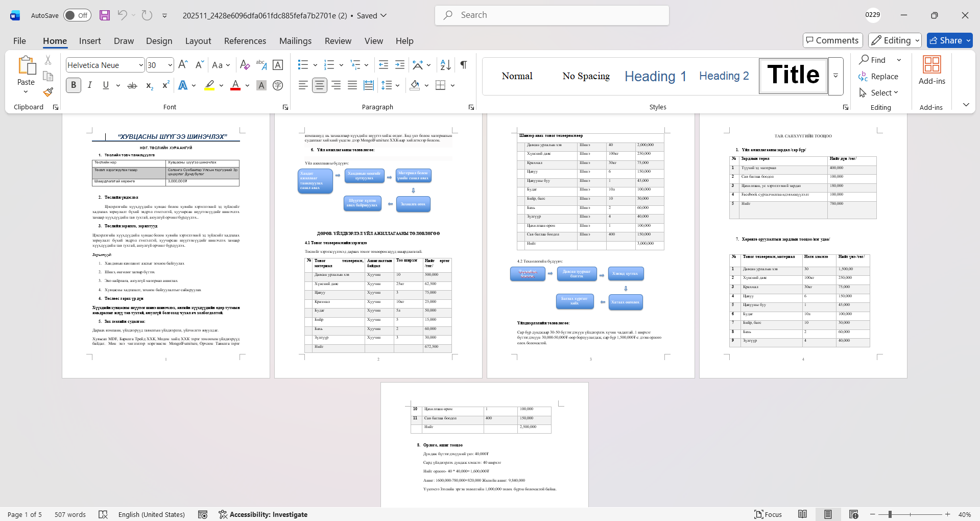Open the font size dropdown
Viewport: 980px width, 521px height.
click(x=170, y=65)
